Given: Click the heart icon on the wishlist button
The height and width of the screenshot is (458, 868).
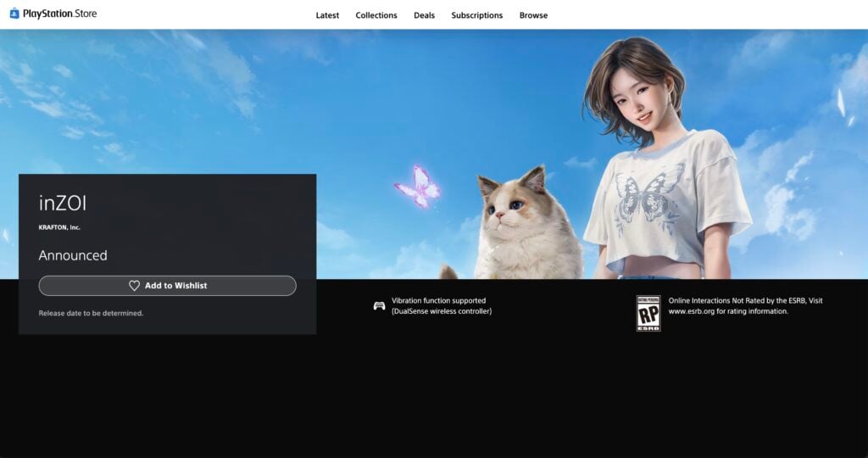Looking at the screenshot, I should [x=134, y=286].
